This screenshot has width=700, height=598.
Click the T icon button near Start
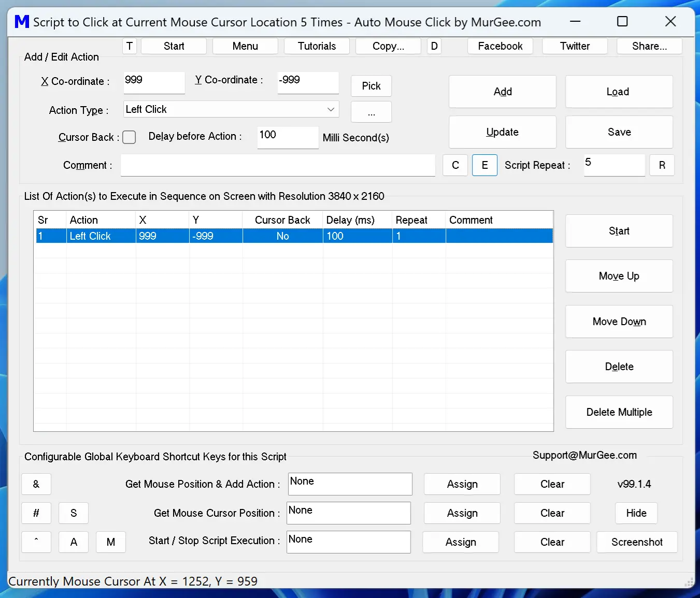129,46
